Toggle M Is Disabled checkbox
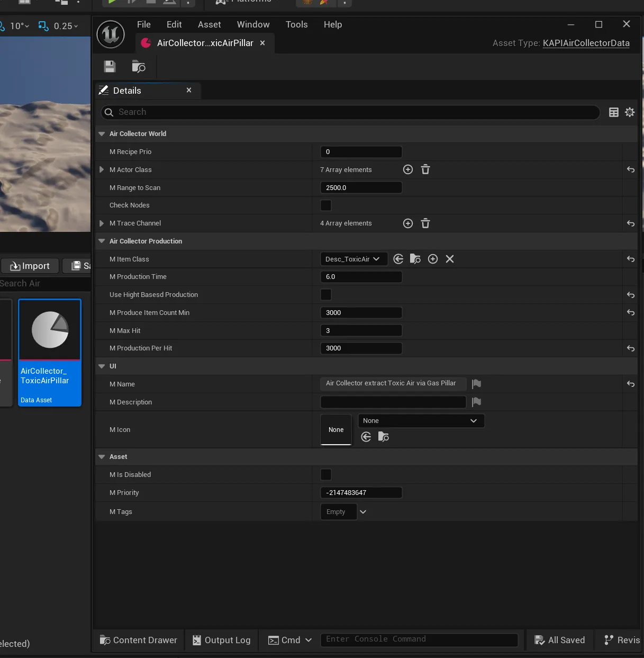The height and width of the screenshot is (658, 644). [326, 474]
